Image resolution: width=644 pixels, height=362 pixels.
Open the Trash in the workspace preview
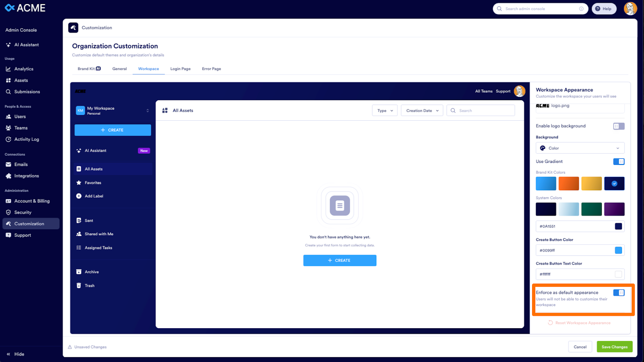[89, 285]
